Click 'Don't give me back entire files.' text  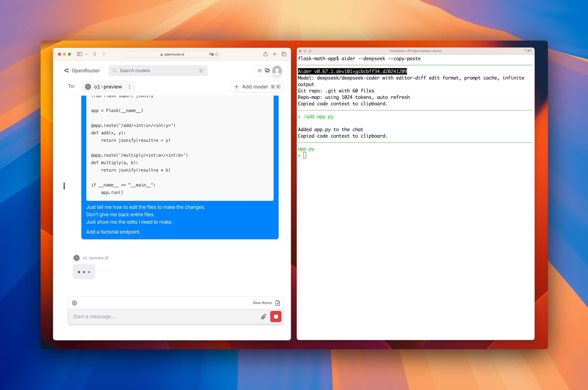pyautogui.click(x=120, y=214)
